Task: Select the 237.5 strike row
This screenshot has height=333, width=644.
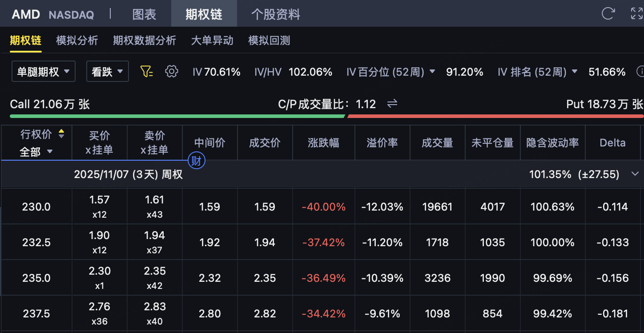Action: [x=36, y=313]
